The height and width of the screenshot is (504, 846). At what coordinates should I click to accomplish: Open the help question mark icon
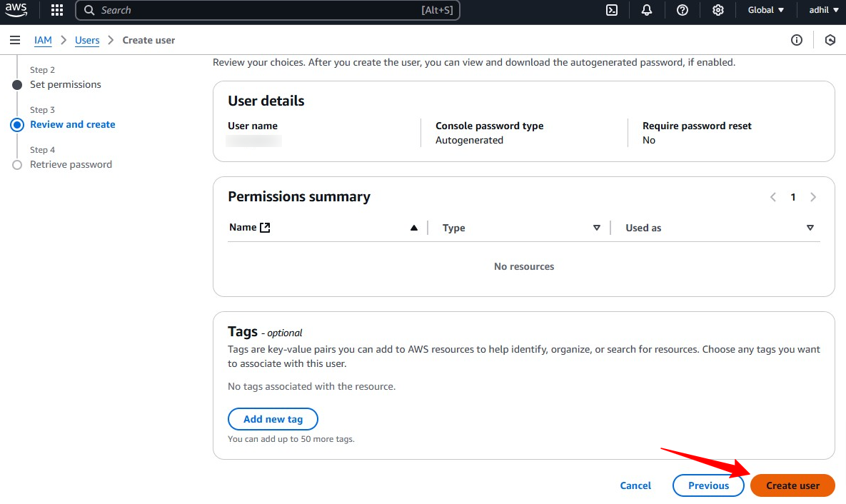tap(683, 10)
